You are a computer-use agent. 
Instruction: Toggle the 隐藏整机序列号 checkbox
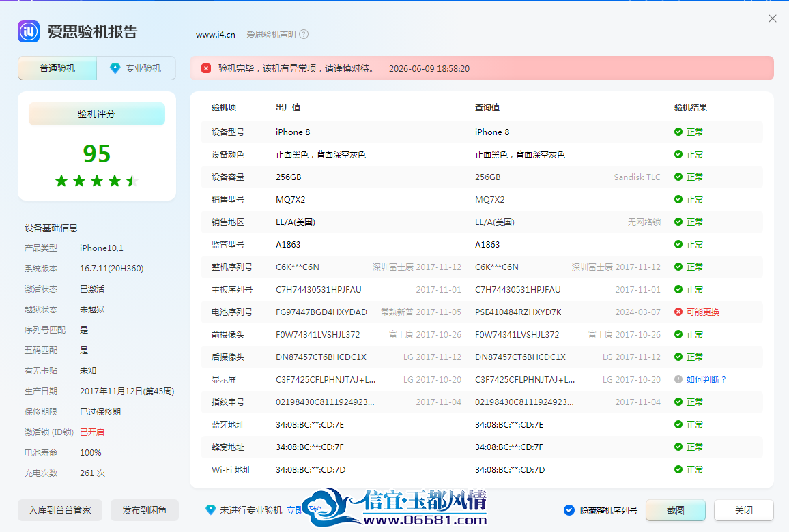point(569,510)
